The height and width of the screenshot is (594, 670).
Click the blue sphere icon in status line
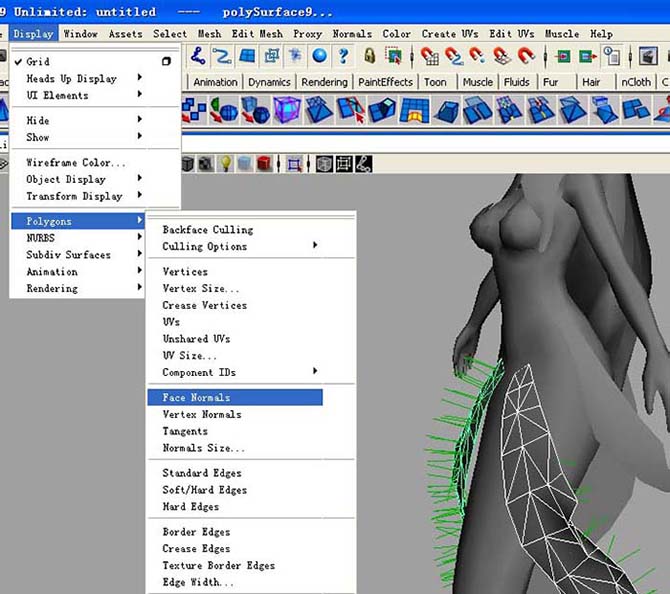[319, 56]
